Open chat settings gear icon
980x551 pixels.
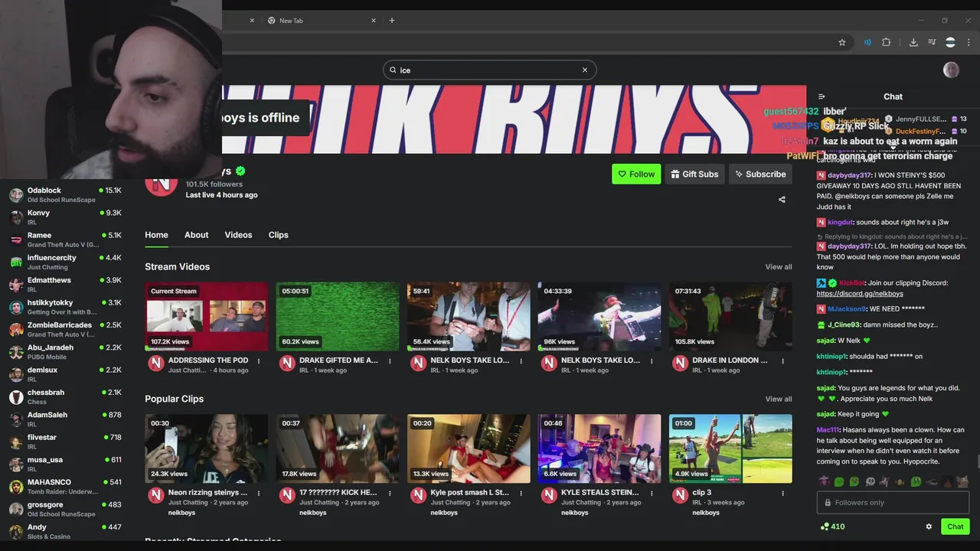[x=929, y=527]
